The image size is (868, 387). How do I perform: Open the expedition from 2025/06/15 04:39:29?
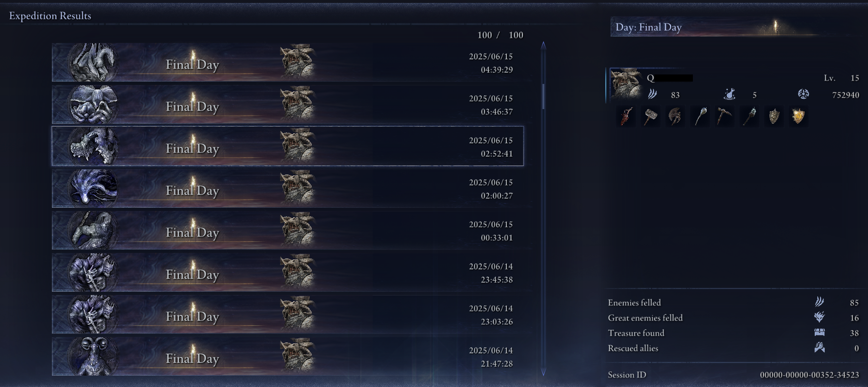[288, 63]
